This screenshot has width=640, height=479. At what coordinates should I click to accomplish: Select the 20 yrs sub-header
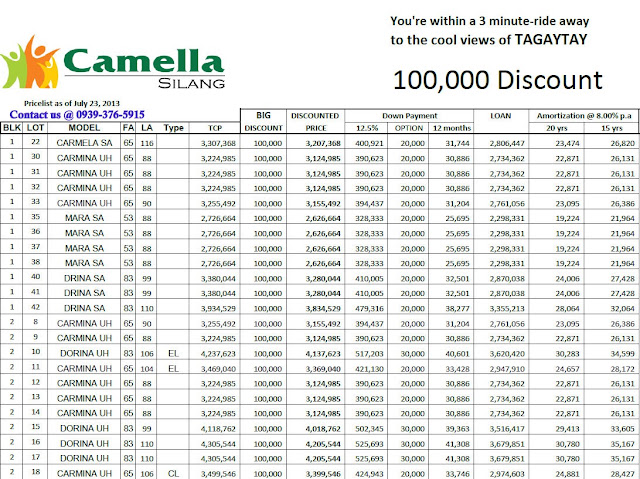pyautogui.click(x=557, y=128)
